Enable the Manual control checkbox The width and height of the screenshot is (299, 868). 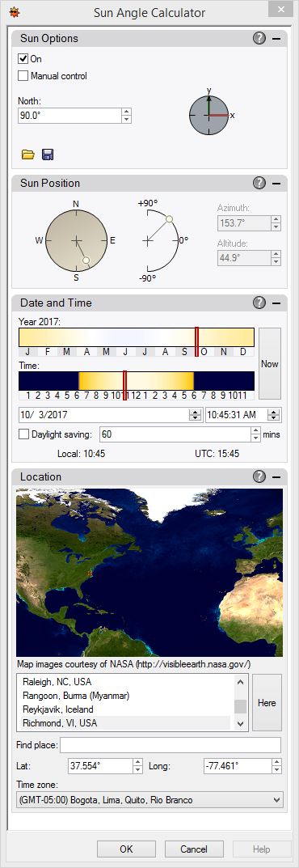tap(23, 76)
